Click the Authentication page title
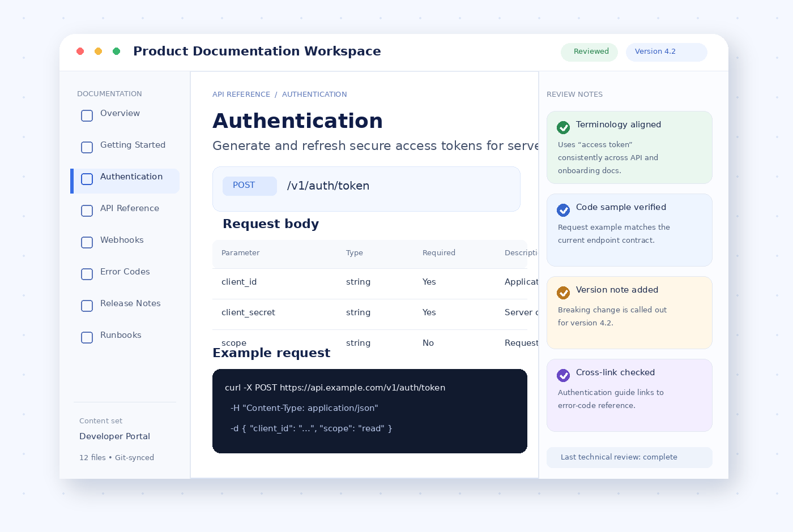 tap(297, 121)
